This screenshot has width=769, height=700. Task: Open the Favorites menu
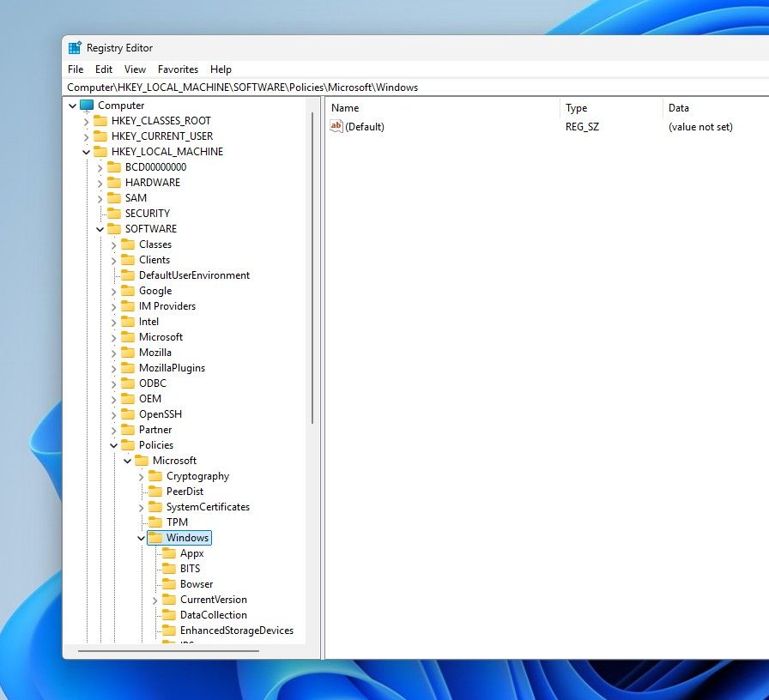coord(178,69)
